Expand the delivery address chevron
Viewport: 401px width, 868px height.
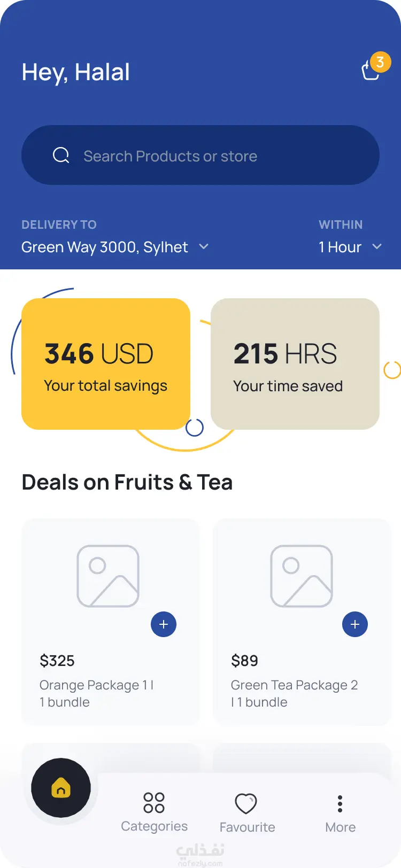coord(204,247)
